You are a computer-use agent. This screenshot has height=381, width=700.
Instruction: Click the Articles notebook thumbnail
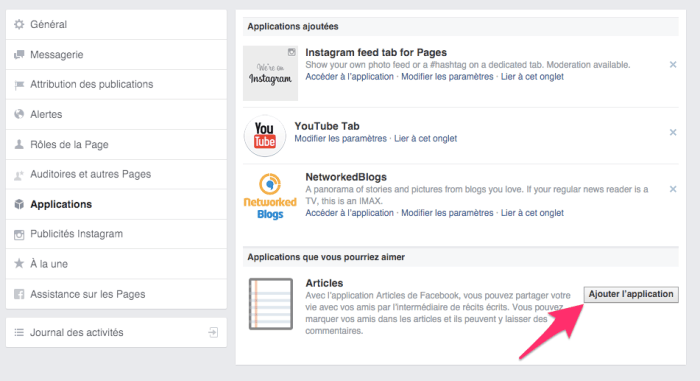[271, 304]
